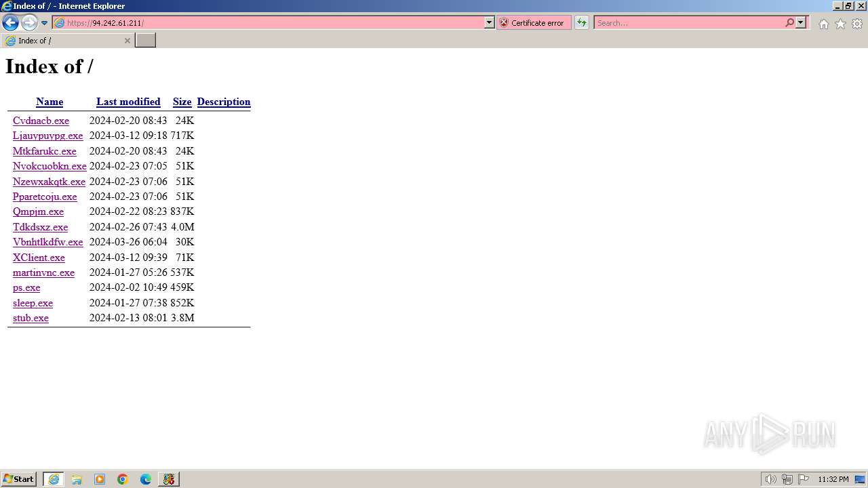Go back with the Back arrow button
Screen dimensions: 868x488
(10, 23)
